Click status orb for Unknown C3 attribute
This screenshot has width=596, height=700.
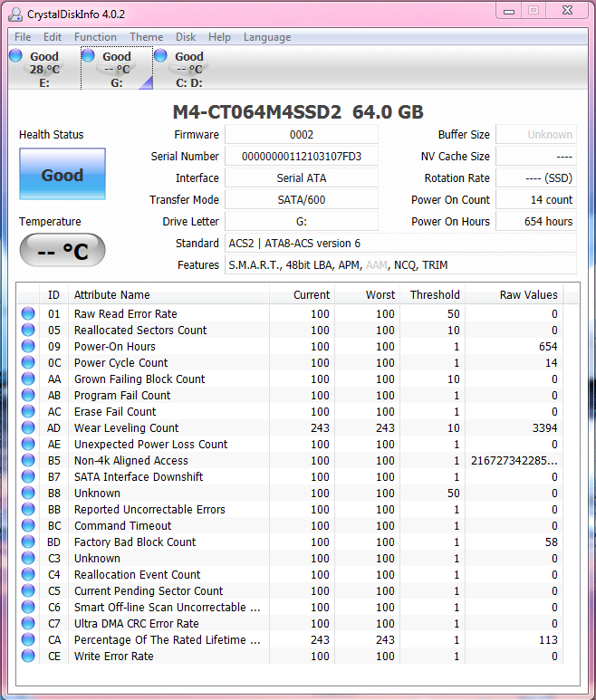(28, 558)
